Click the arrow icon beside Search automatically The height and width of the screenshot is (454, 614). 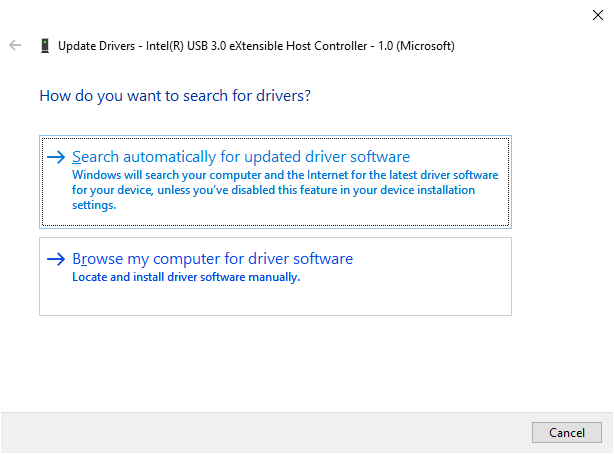[x=57, y=157]
